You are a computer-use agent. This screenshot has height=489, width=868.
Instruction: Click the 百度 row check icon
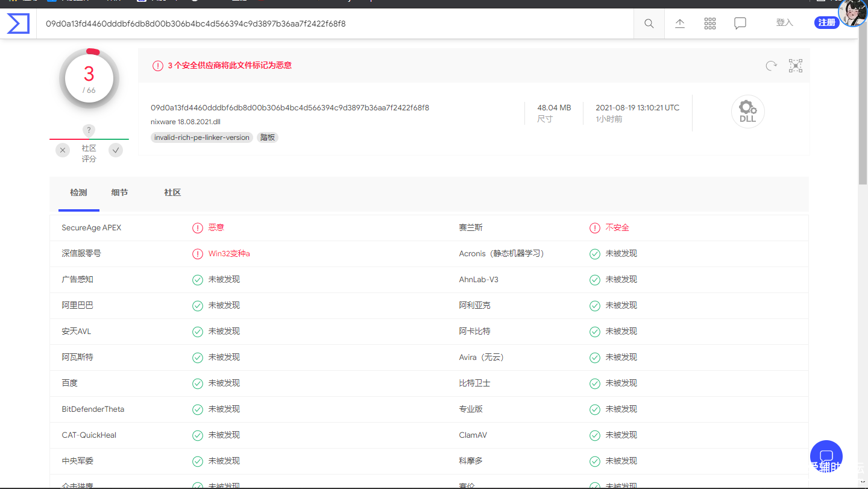tap(198, 383)
